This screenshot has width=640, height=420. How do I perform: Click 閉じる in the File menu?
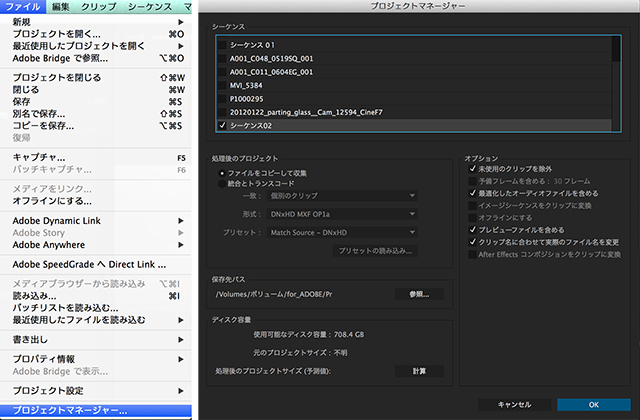click(x=96, y=90)
